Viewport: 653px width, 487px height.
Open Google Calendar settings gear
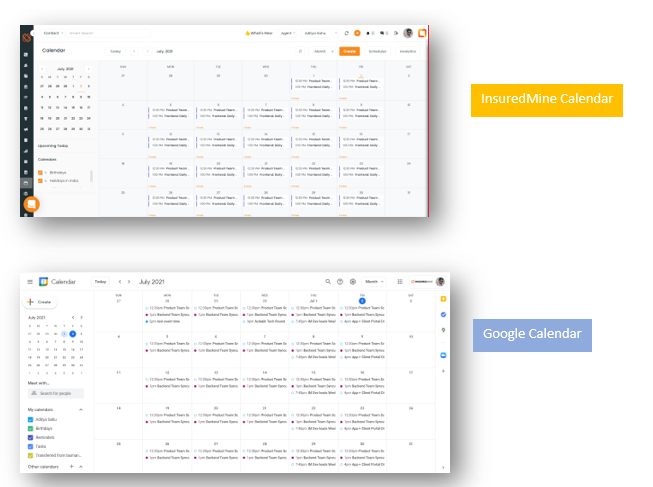(353, 282)
